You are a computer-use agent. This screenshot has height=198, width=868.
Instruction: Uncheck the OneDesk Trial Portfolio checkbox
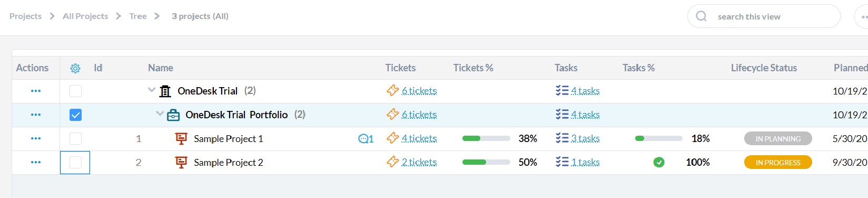tap(75, 115)
